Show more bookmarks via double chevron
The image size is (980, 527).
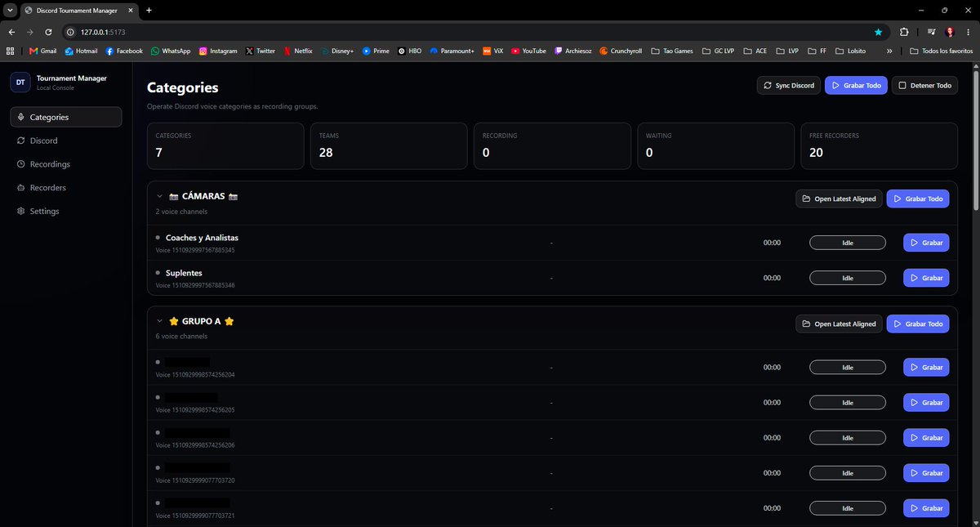889,51
